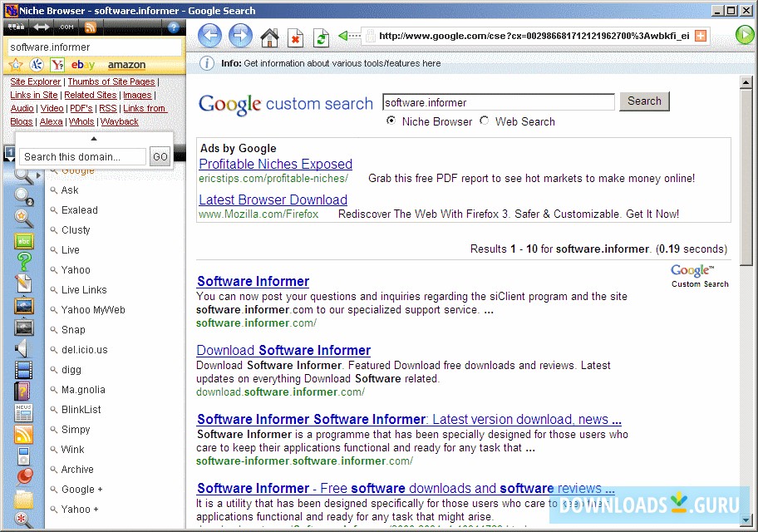Screen dimensions: 758x532
Task: Stop page loading with the red X page icon
Action: pyautogui.click(x=295, y=37)
